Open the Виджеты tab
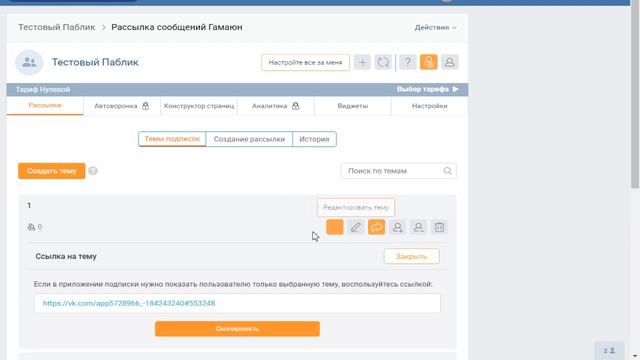This screenshot has height=360, width=640. (353, 106)
